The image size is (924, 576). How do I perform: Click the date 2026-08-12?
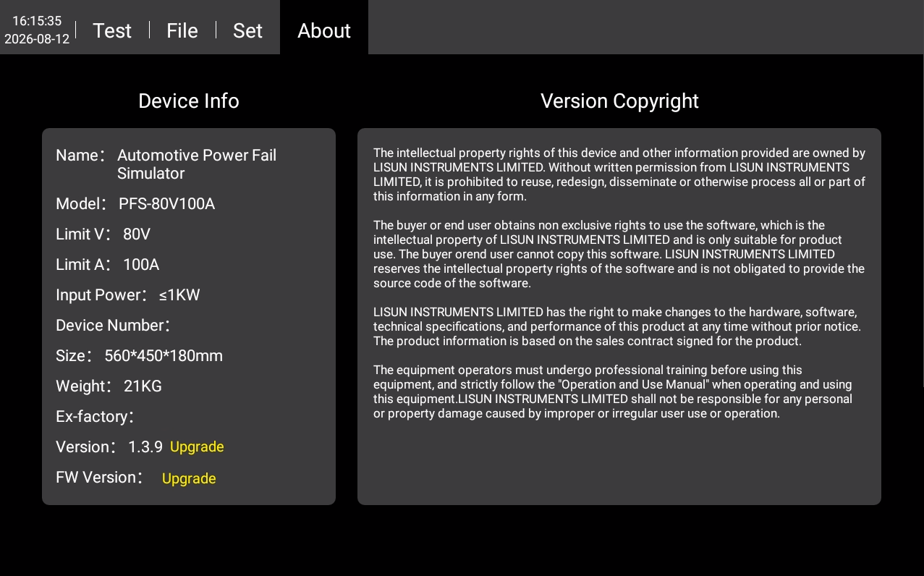pos(37,39)
